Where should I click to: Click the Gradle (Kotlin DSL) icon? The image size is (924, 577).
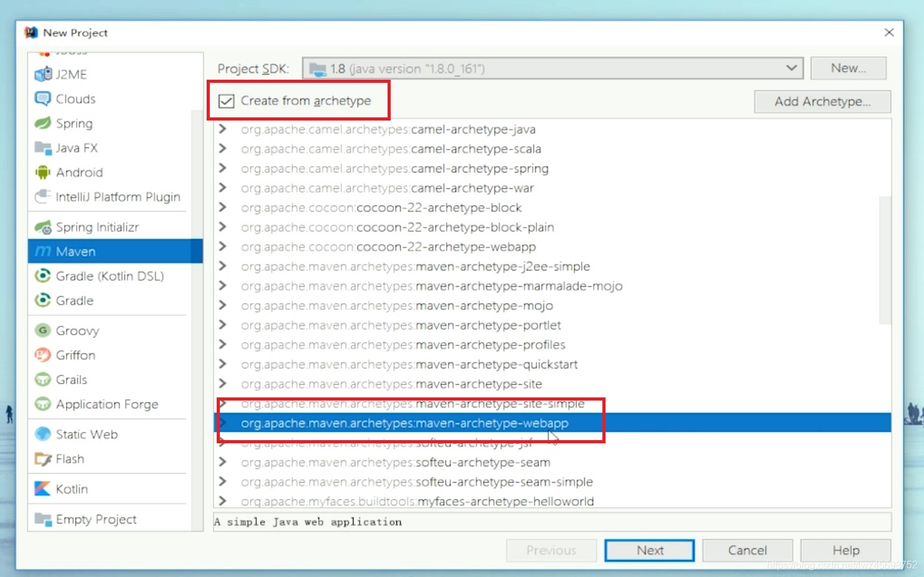[x=43, y=276]
